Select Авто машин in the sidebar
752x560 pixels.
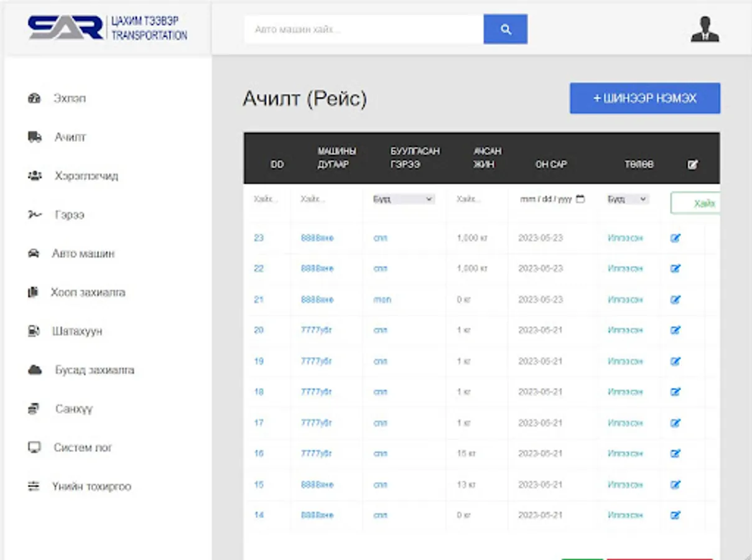click(x=83, y=253)
